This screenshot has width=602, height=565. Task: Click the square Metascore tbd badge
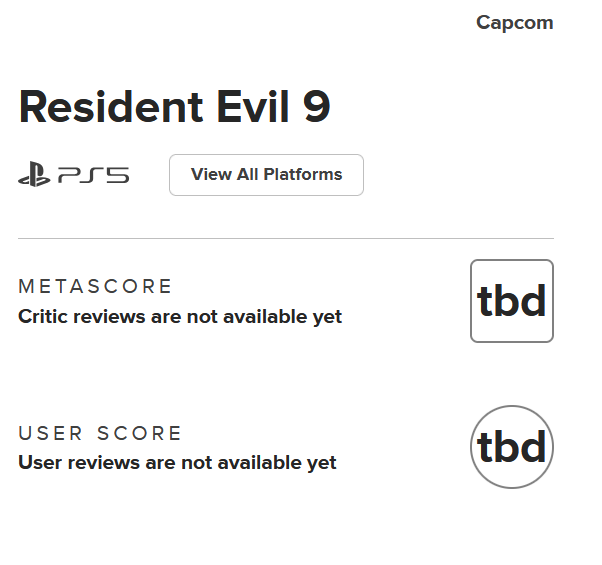coord(511,301)
